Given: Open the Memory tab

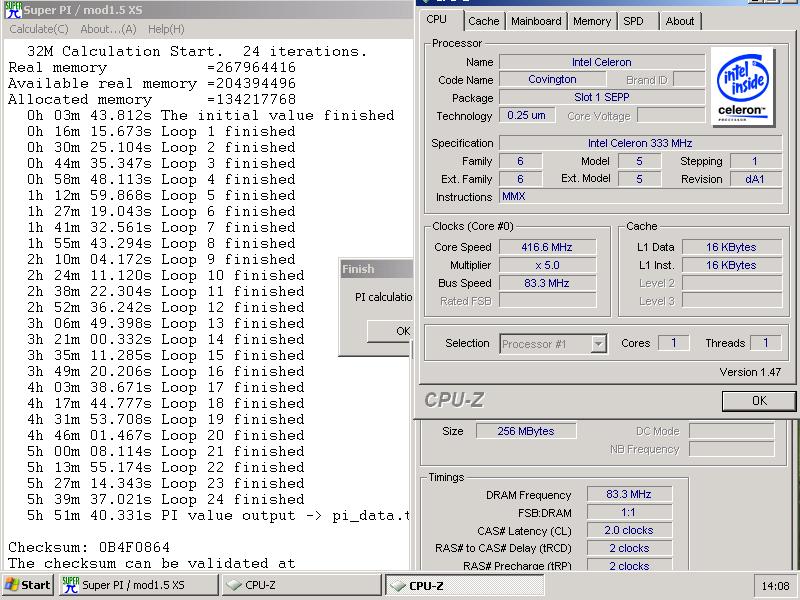Looking at the screenshot, I should pyautogui.click(x=592, y=21).
